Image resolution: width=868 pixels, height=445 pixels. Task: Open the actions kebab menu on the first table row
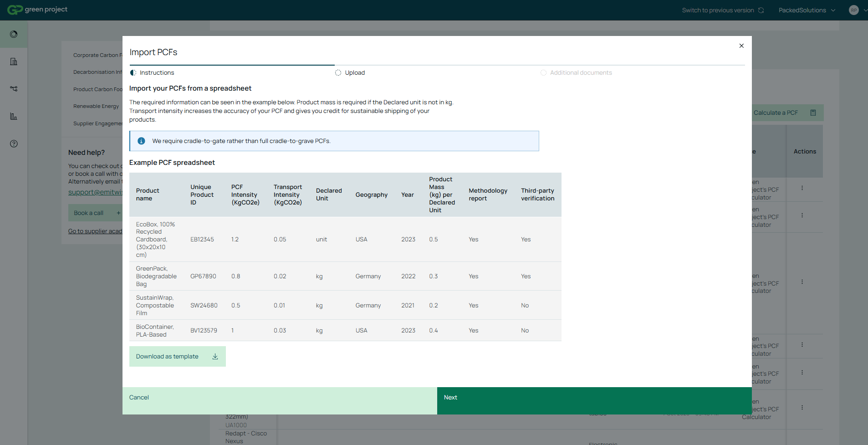(802, 188)
